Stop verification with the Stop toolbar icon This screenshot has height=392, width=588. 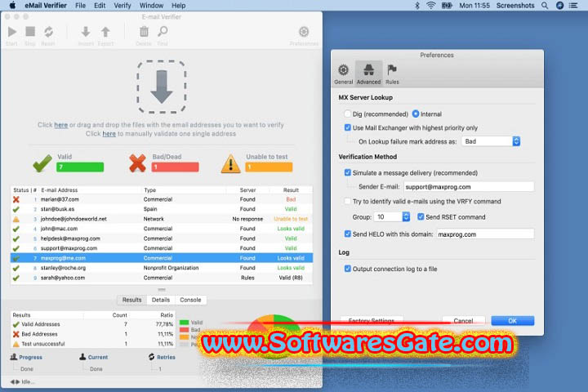pyautogui.click(x=30, y=32)
